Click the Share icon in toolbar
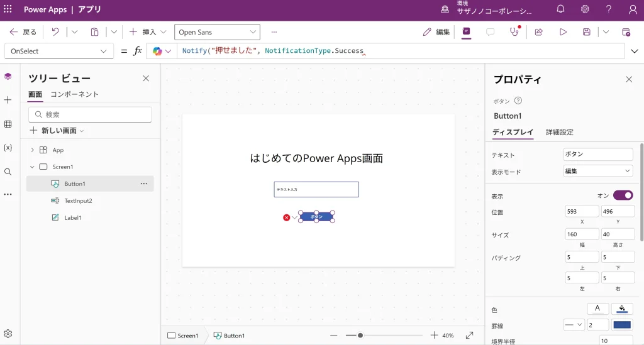 (x=539, y=32)
